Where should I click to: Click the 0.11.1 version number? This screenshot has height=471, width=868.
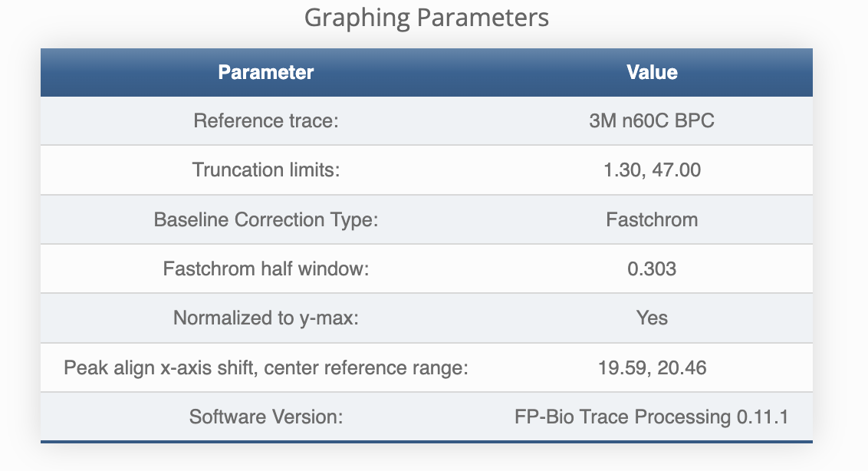click(x=761, y=417)
